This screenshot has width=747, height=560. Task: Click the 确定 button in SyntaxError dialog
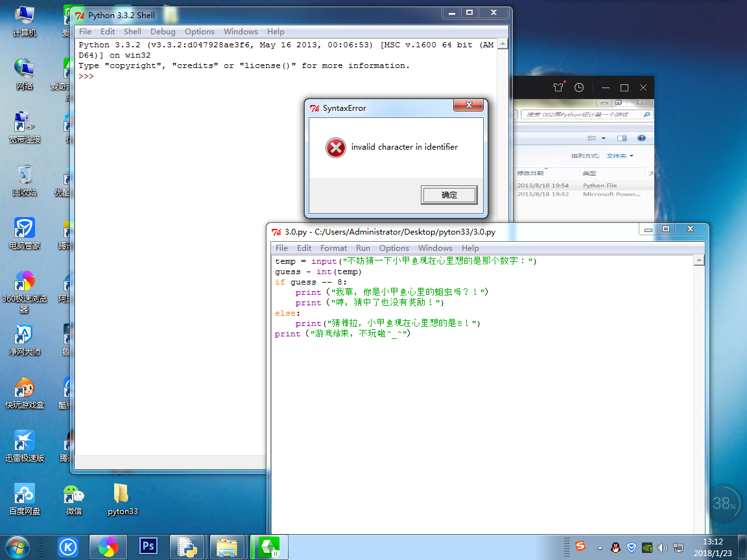click(449, 194)
